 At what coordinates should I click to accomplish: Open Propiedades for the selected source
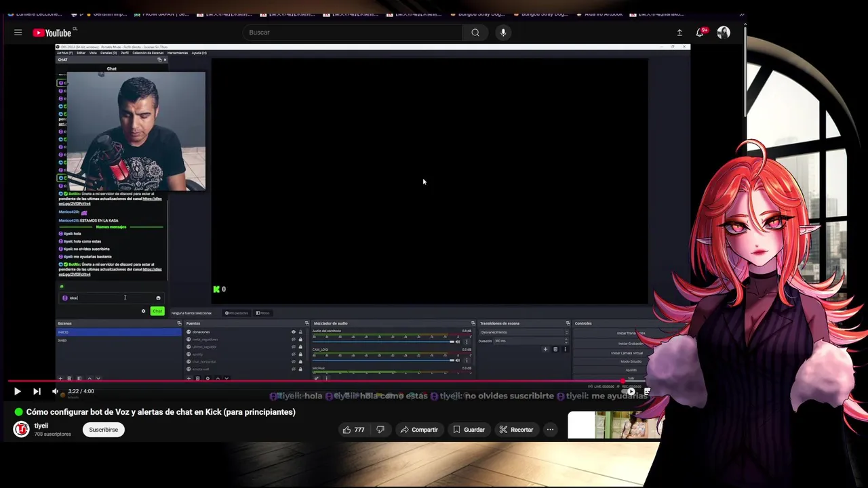click(237, 313)
